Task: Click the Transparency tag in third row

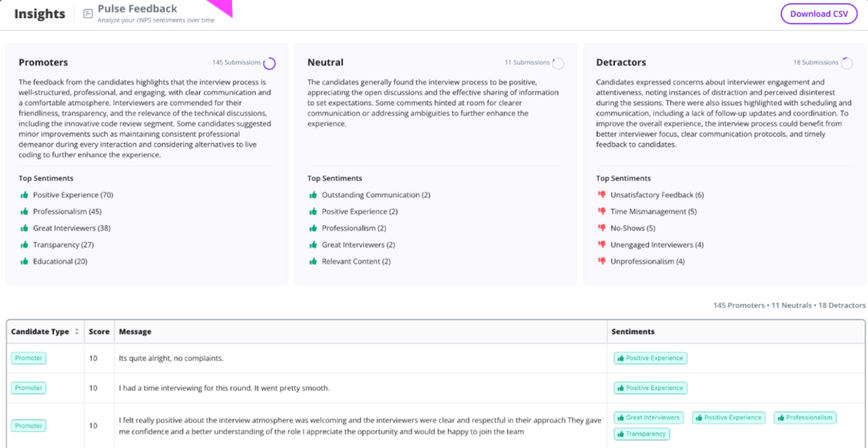Action: pyautogui.click(x=642, y=434)
